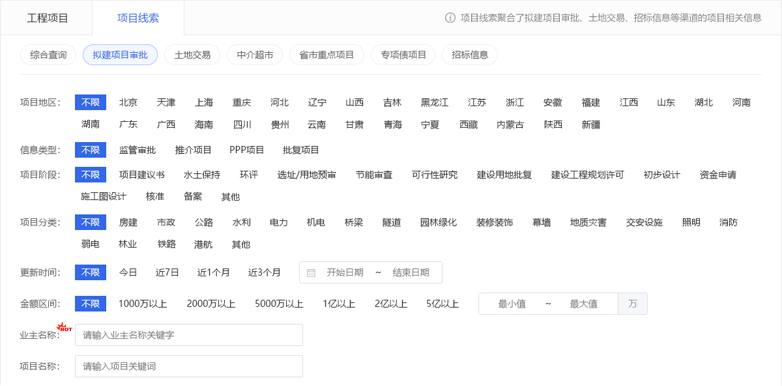Image resolution: width=782 pixels, height=386 pixels.
Task: Select 不限 for 项目地区
Action: click(x=91, y=103)
